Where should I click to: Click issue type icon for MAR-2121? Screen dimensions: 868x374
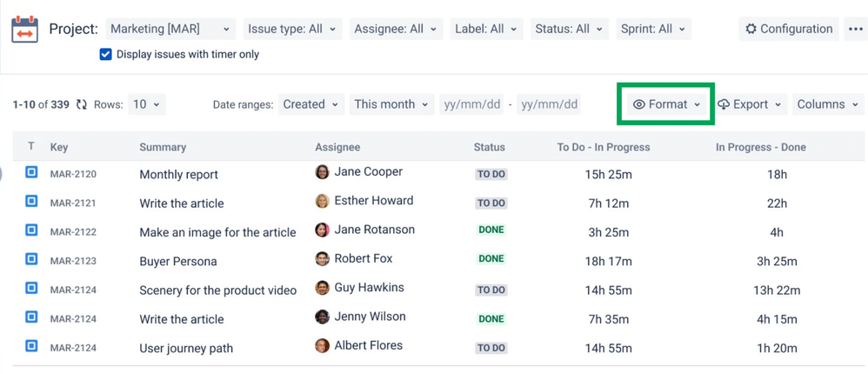[x=31, y=202]
